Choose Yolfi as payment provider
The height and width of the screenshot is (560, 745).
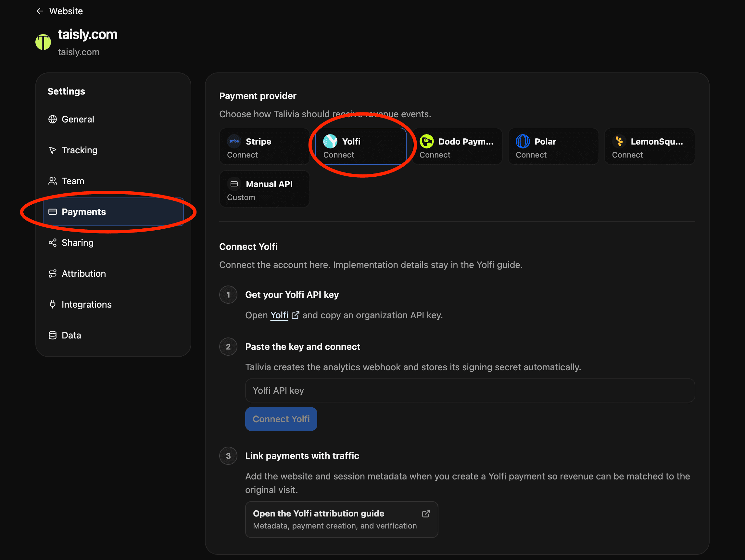click(361, 146)
